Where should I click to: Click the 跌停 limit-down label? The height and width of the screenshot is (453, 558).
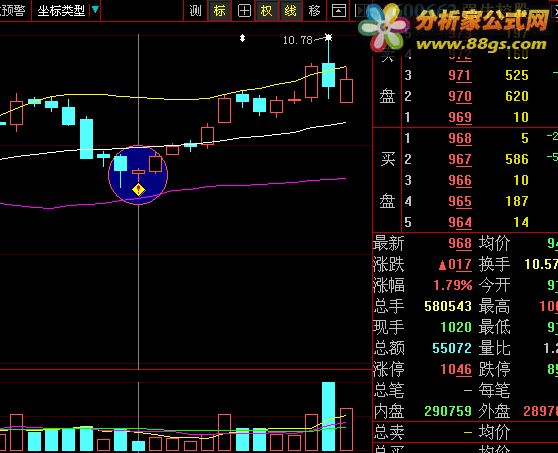[494, 369]
